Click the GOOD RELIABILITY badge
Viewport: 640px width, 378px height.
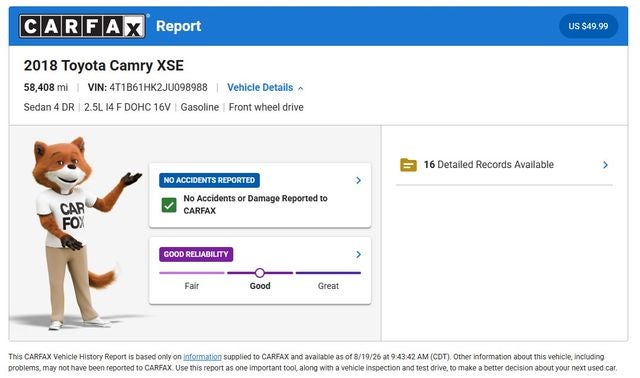(196, 254)
